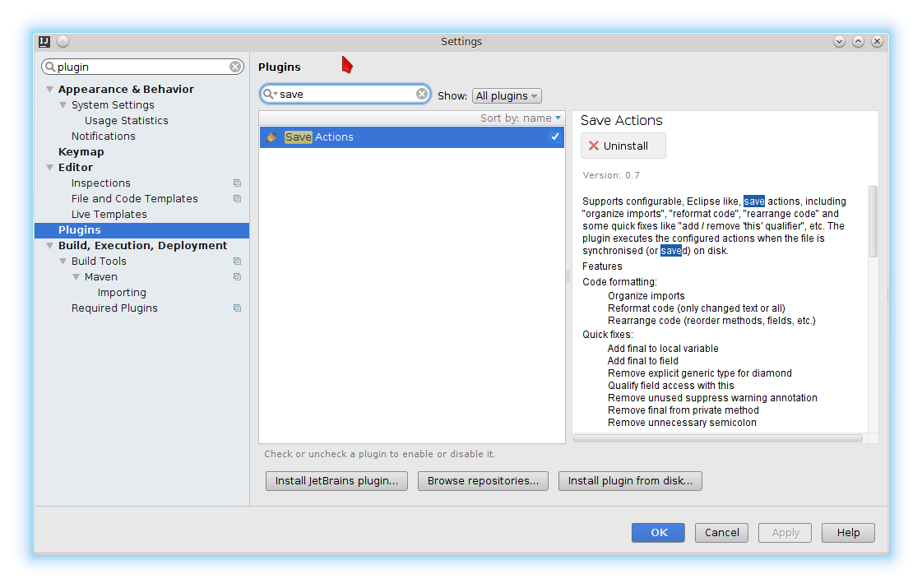Click project-level icon next to Build Tools

click(x=237, y=261)
